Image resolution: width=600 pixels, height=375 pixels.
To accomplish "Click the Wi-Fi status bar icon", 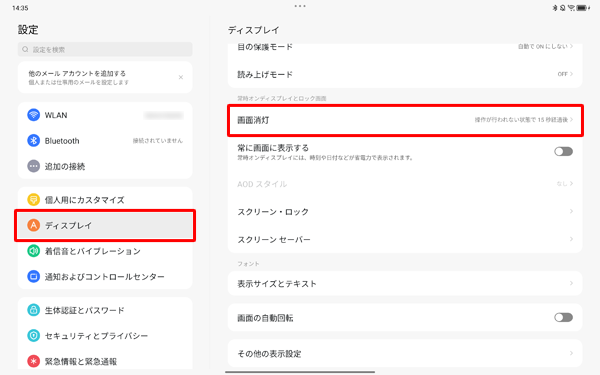I will coord(572,8).
